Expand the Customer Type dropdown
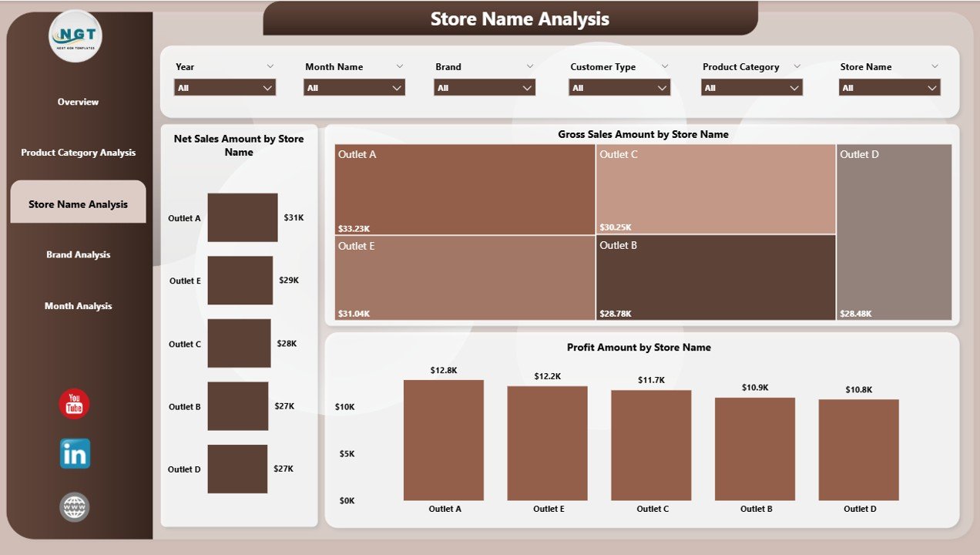 pos(619,88)
